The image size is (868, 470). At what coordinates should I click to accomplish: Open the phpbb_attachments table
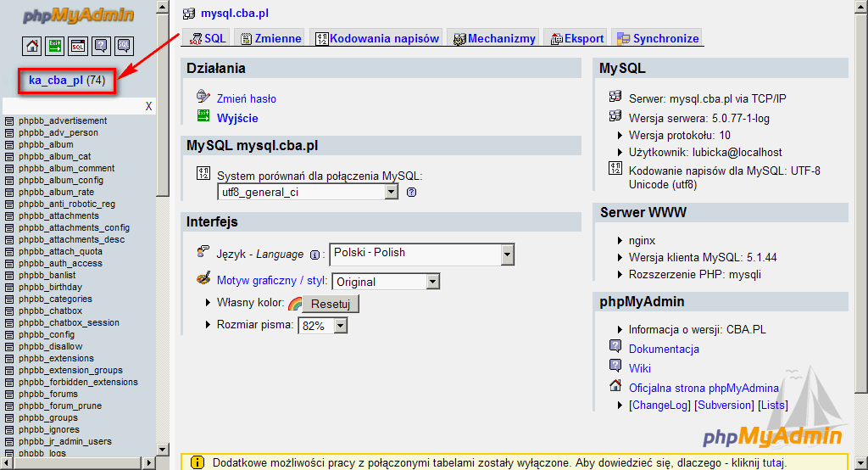point(58,215)
